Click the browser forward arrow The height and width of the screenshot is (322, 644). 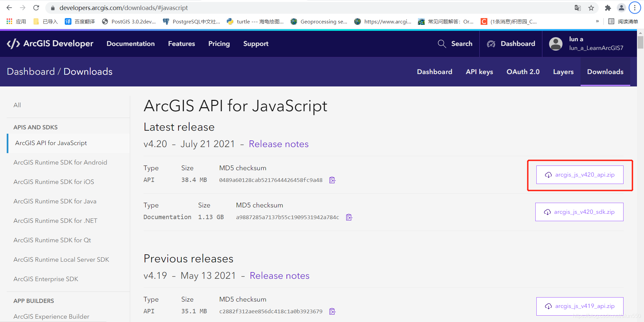(x=22, y=7)
